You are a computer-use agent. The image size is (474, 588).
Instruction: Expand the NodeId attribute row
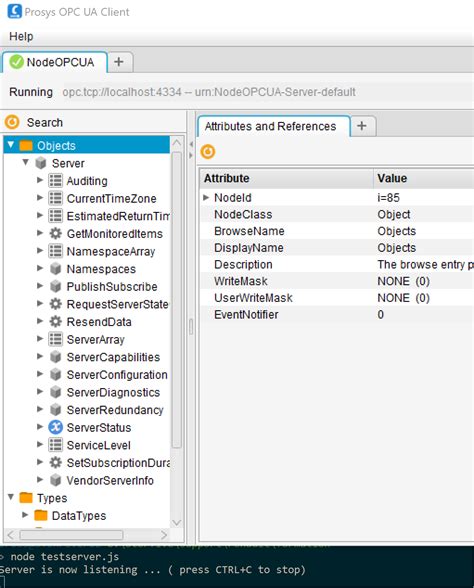tap(206, 197)
